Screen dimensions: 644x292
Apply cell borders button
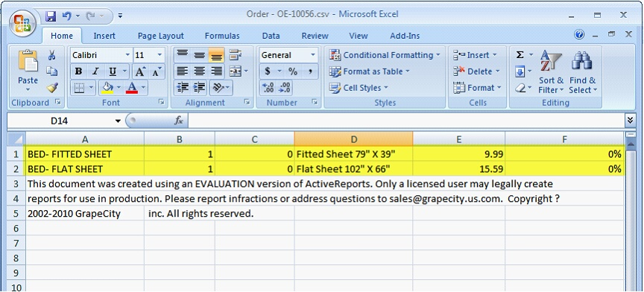[79, 87]
